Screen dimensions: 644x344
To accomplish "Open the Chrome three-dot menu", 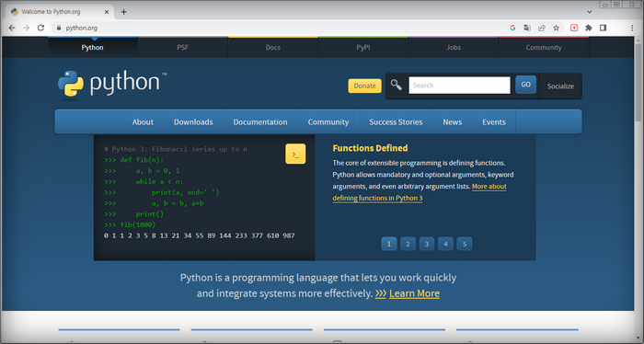I will [632, 28].
